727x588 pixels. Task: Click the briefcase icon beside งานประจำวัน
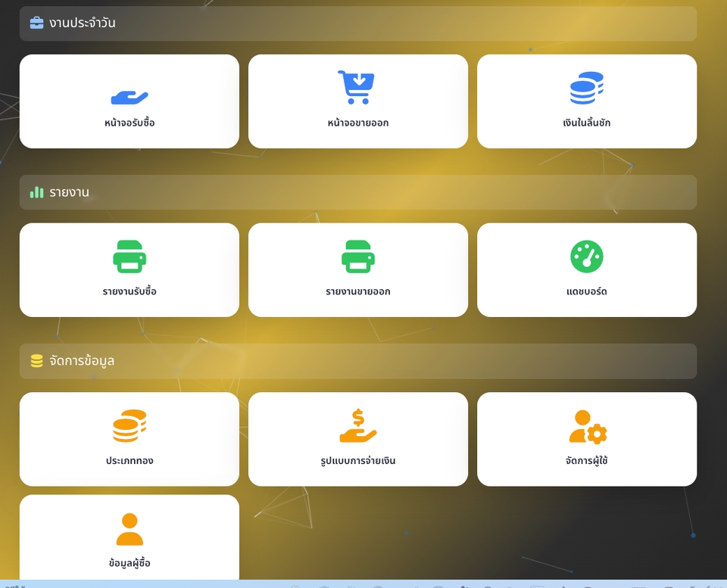point(36,23)
